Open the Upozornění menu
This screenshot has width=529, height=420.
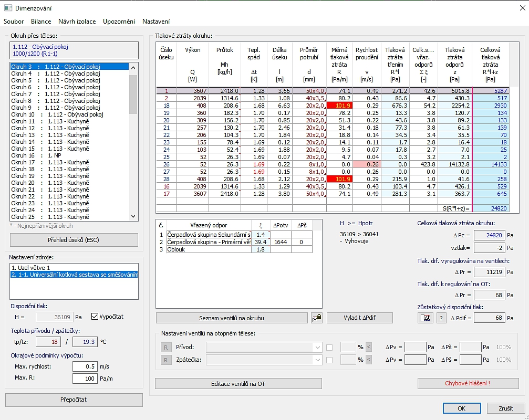pyautogui.click(x=119, y=21)
